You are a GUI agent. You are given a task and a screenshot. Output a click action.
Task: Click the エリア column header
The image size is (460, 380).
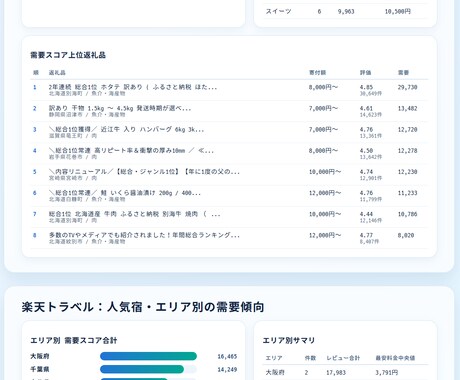coord(274,358)
